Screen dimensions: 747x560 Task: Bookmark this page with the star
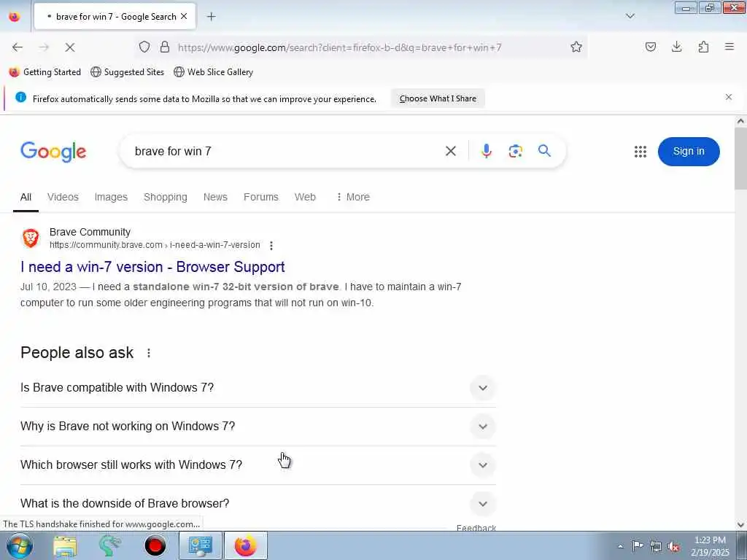click(x=576, y=47)
